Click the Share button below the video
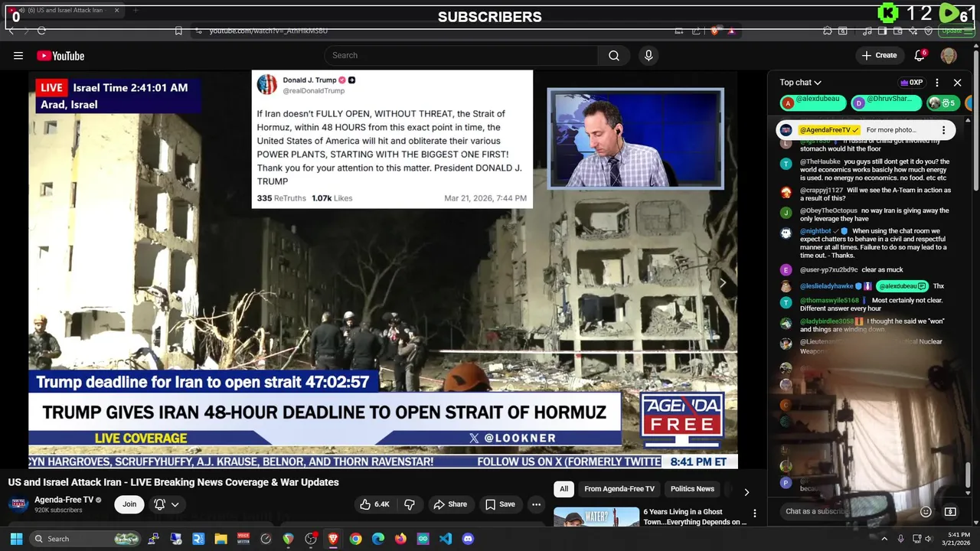The image size is (980, 551). coord(450,504)
